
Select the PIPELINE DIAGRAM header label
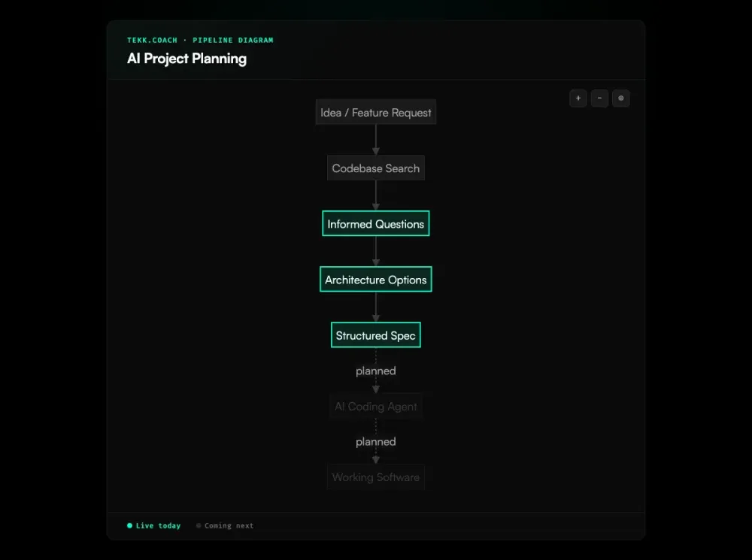(233, 40)
